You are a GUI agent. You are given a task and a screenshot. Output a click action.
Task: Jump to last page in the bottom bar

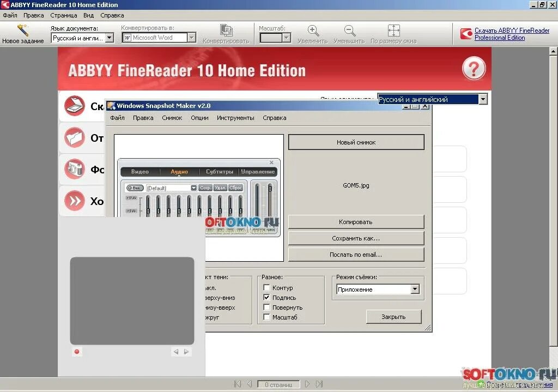[319, 384]
